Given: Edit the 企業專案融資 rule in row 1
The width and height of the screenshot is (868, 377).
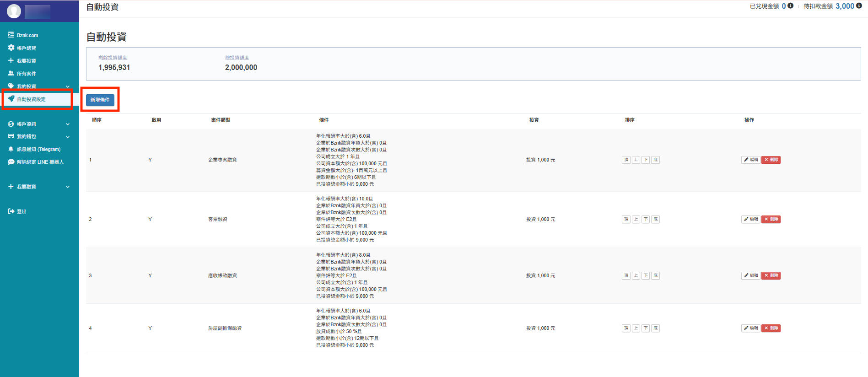Looking at the screenshot, I should (750, 160).
